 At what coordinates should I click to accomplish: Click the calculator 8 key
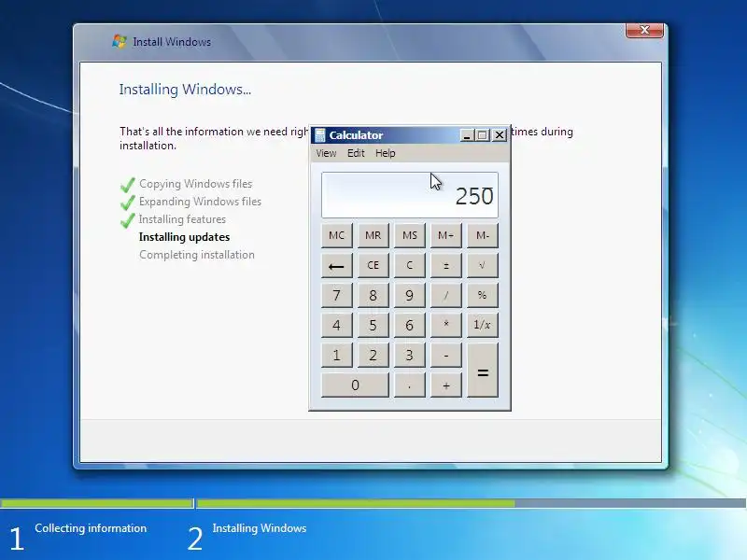pyautogui.click(x=373, y=295)
